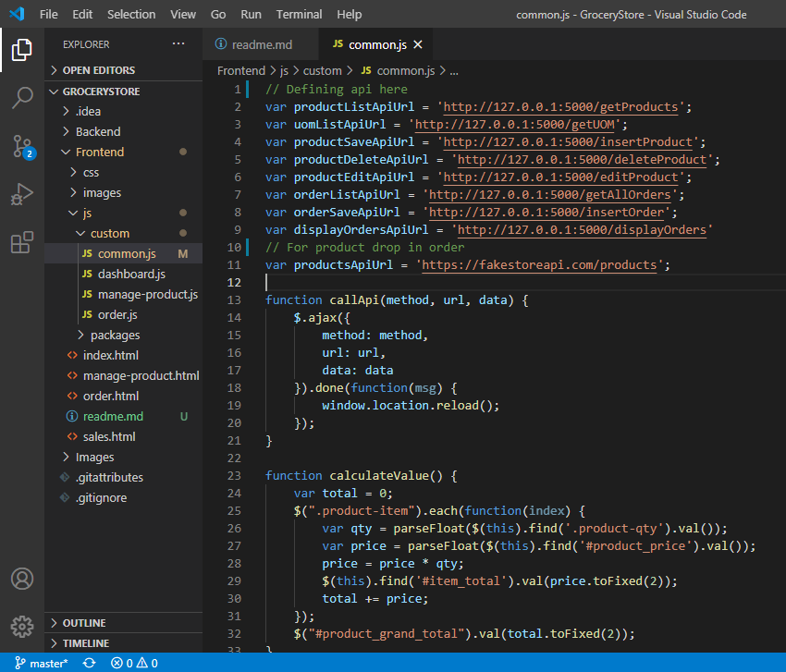Open the Explorer view in activity bar
Viewport: 786px width, 672px height.
pyautogui.click(x=21, y=50)
